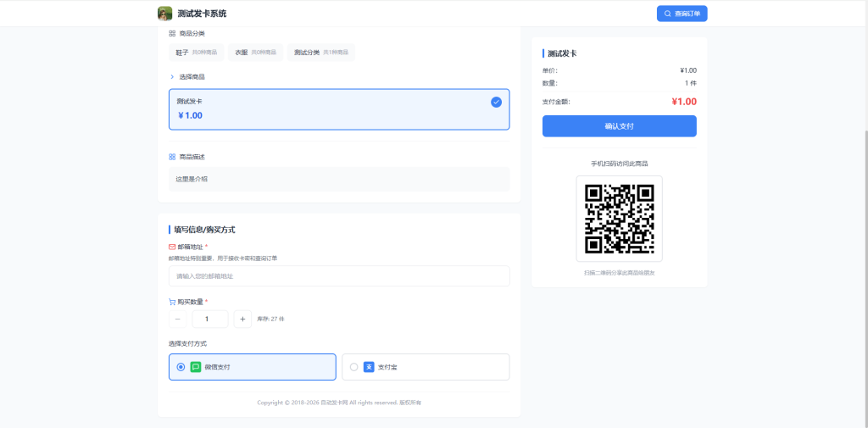Choose the 支付宝 radio button
This screenshot has width=868, height=428.
[353, 367]
